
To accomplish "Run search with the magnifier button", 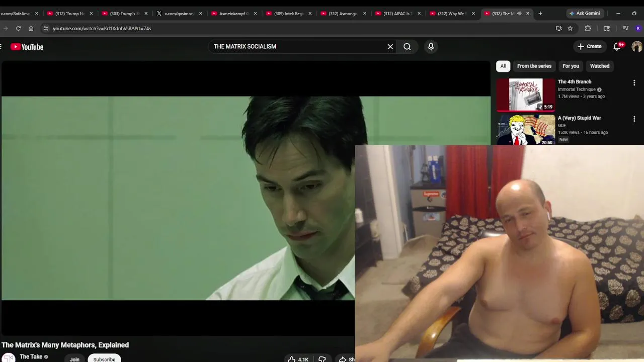I will click(x=407, y=47).
